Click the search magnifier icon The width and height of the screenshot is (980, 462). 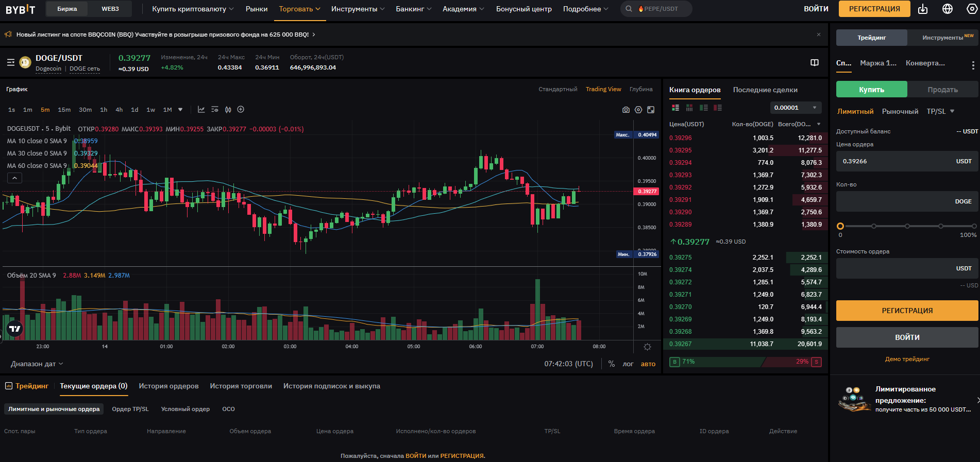[629, 9]
